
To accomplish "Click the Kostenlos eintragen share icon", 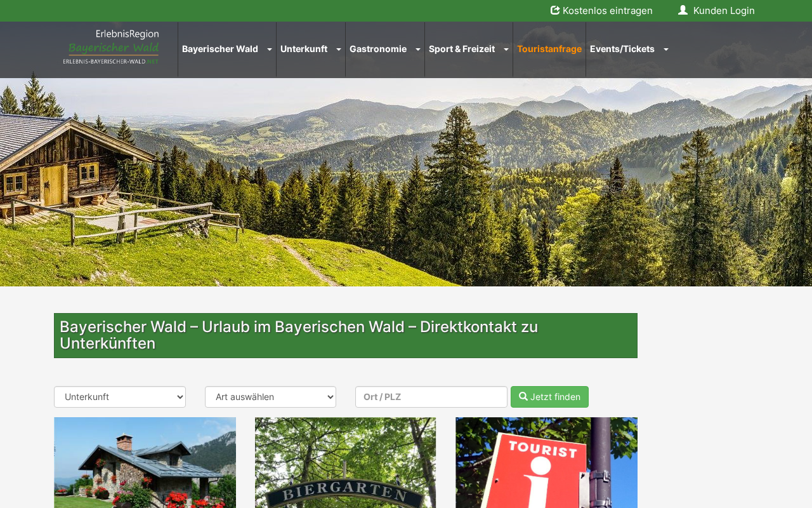I will 555,10.
